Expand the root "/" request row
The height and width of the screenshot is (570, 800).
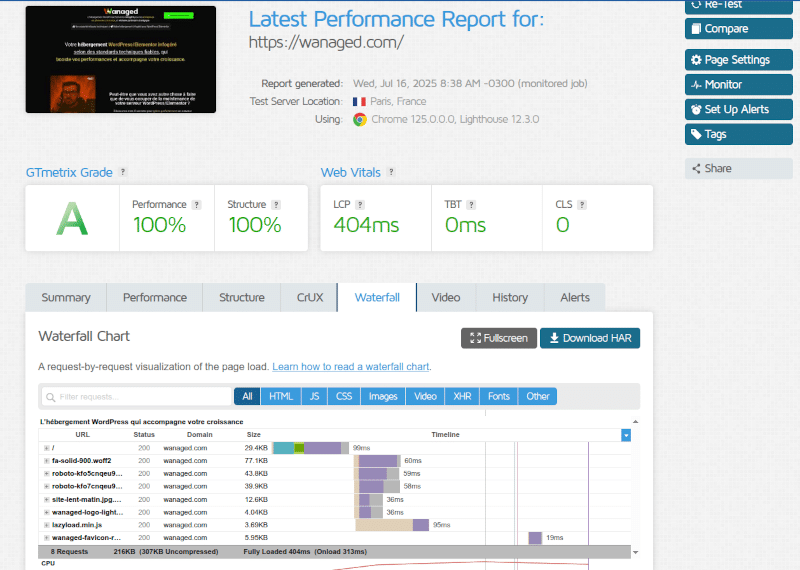pyautogui.click(x=46, y=448)
